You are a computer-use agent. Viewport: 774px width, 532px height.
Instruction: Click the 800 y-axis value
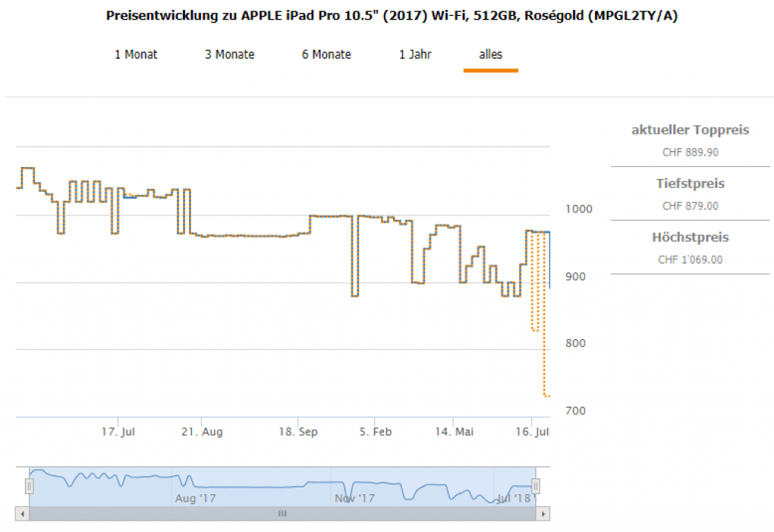[x=575, y=344]
